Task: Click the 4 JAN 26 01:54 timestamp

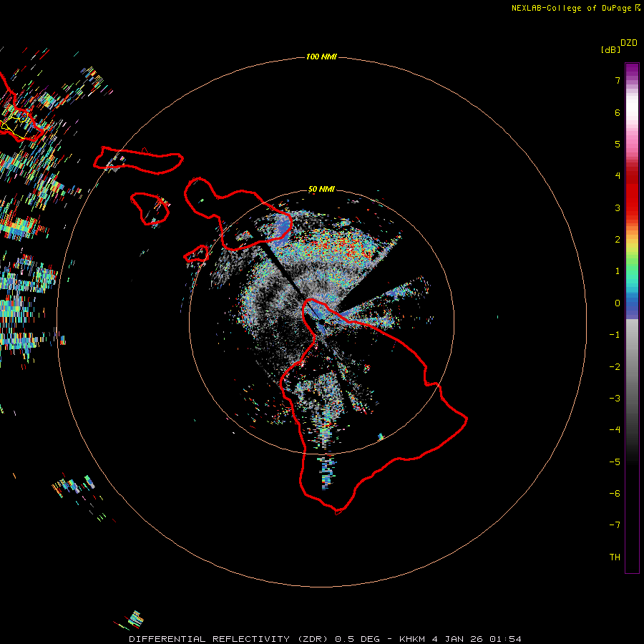Action: 477,639
